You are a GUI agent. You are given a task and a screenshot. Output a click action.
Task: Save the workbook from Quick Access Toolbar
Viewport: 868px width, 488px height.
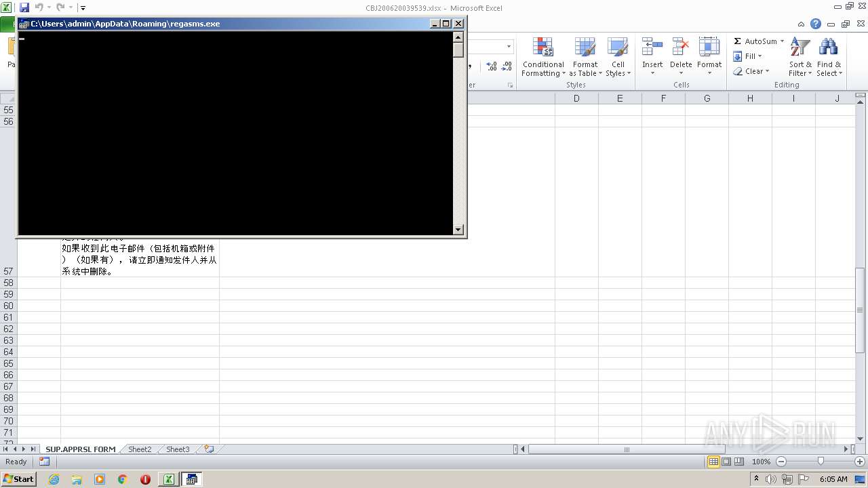[24, 7]
